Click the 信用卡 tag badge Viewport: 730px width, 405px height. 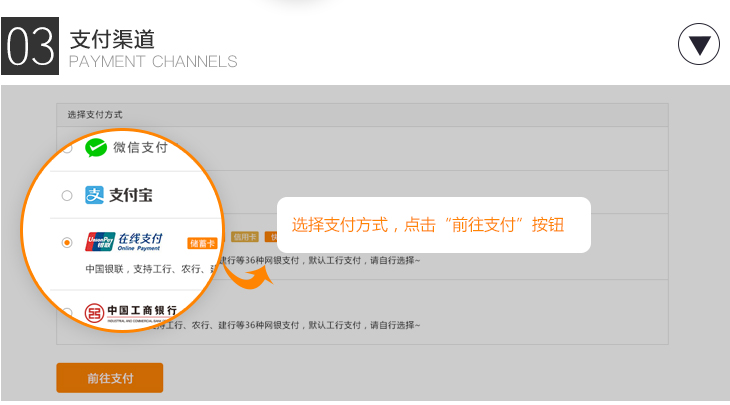[x=244, y=237]
